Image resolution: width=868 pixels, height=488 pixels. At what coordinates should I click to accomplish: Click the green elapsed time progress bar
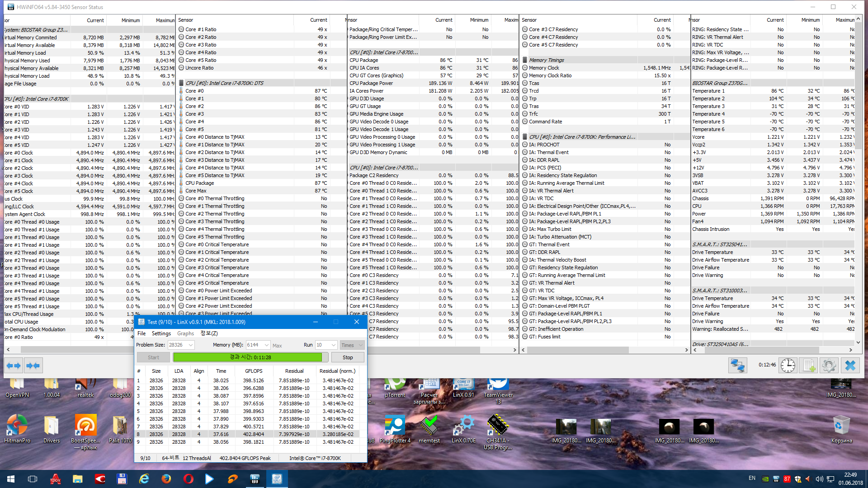pyautogui.click(x=247, y=357)
